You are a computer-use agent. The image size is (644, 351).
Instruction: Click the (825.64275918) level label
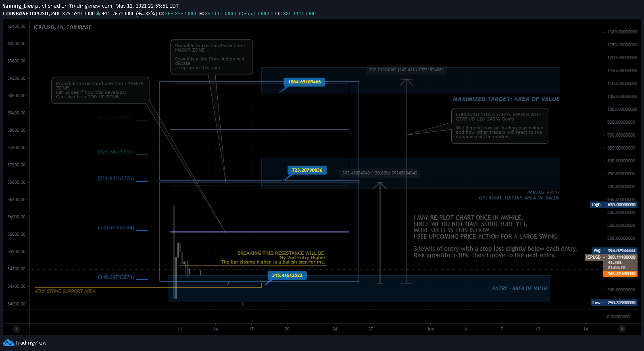click(116, 152)
